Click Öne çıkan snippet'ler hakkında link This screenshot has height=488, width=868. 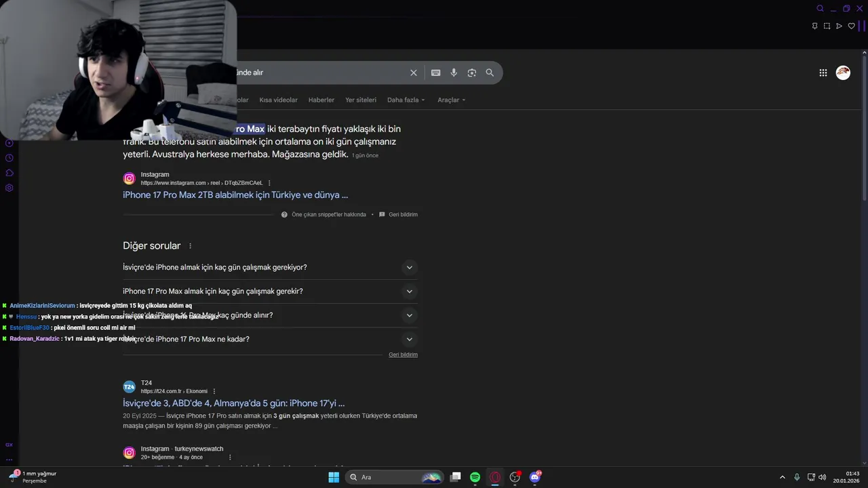(x=329, y=214)
